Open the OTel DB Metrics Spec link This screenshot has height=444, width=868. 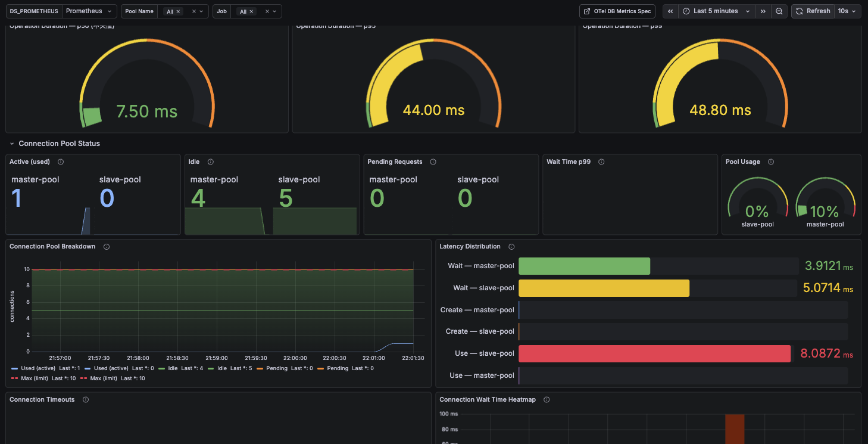point(621,11)
